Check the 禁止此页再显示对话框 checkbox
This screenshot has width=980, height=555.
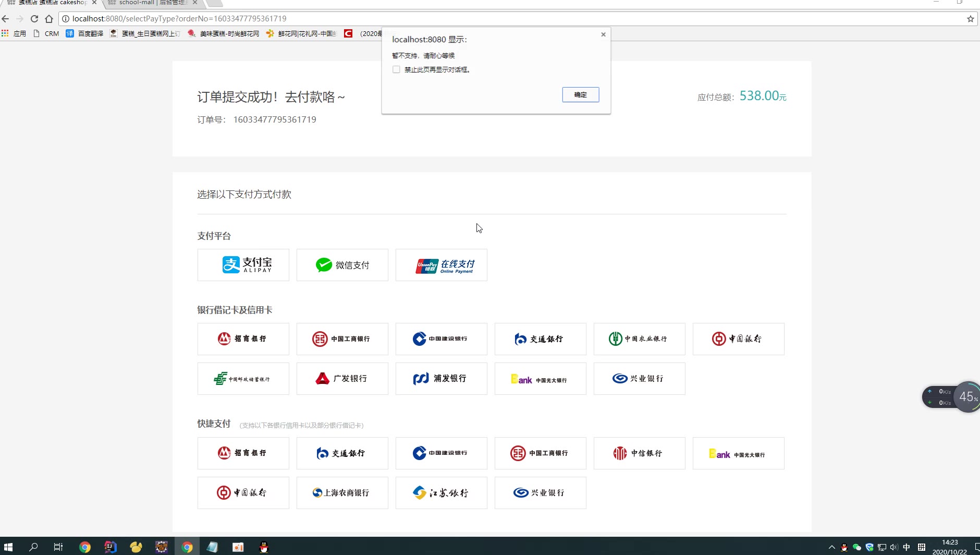[396, 69]
